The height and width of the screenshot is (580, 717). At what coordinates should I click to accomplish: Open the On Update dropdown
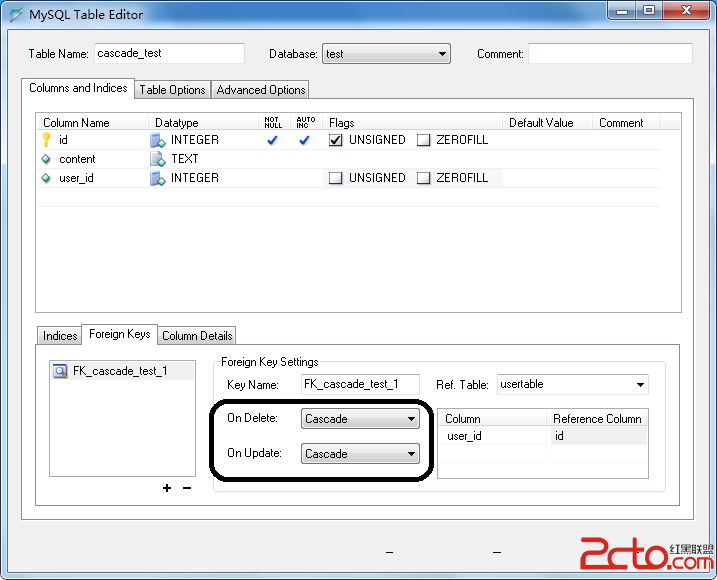[360, 454]
